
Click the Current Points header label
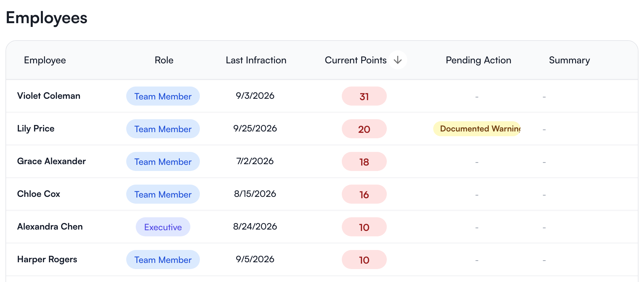pos(355,60)
